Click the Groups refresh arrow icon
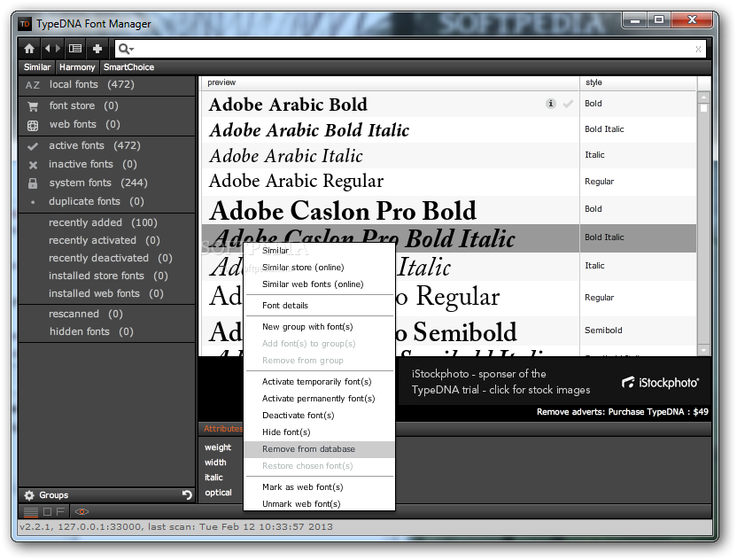737x560 pixels. [x=187, y=494]
